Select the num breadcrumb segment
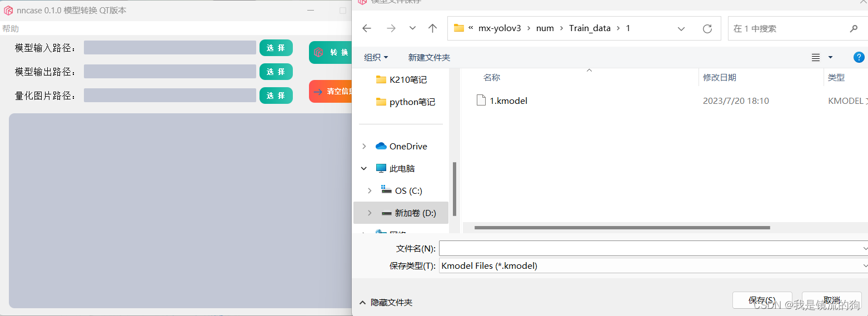This screenshot has width=868, height=316. click(545, 28)
